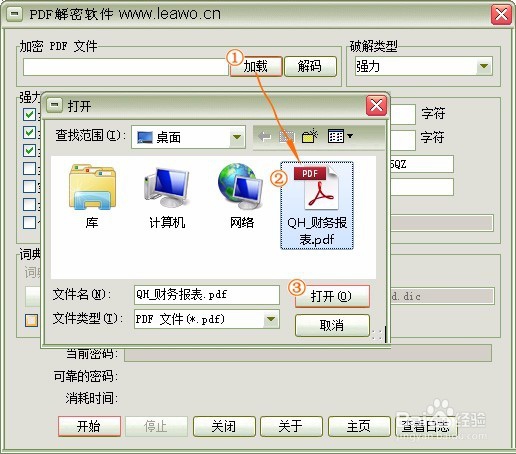
Task: Click the first 字符 length field
Action: coord(403,114)
